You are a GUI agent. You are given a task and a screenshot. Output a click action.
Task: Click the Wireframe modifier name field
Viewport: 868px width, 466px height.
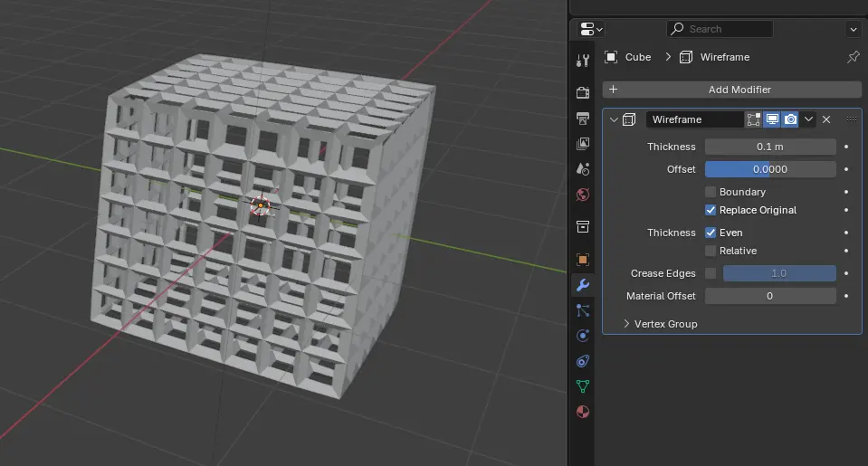coord(695,119)
